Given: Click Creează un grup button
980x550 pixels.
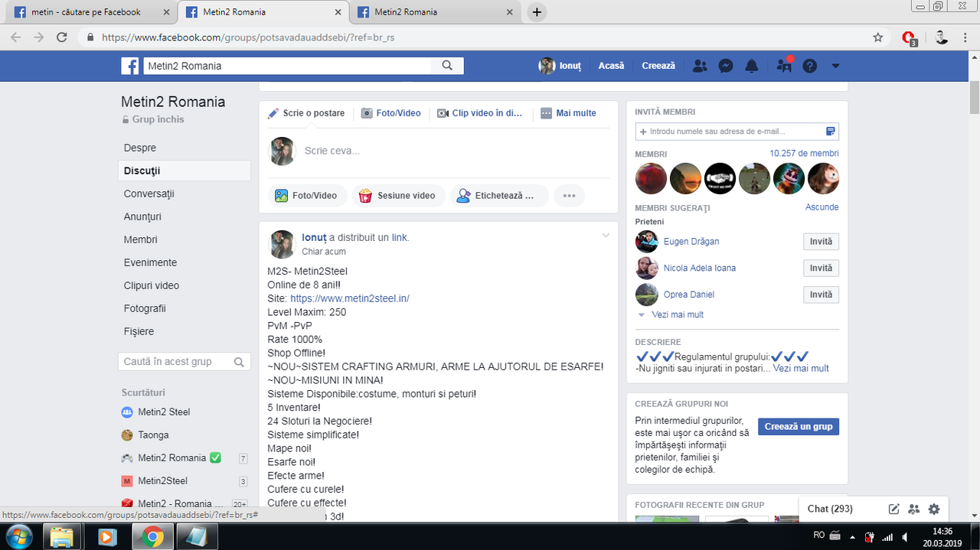Looking at the screenshot, I should point(799,426).
